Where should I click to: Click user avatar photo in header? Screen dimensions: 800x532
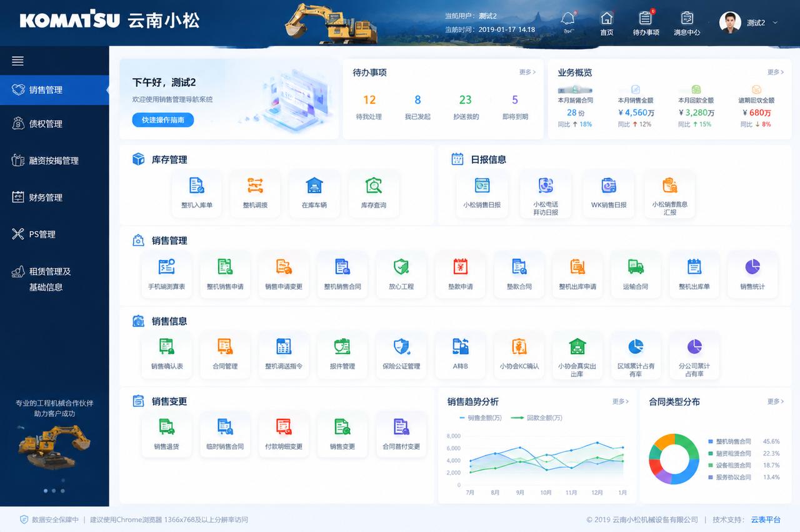(x=730, y=23)
